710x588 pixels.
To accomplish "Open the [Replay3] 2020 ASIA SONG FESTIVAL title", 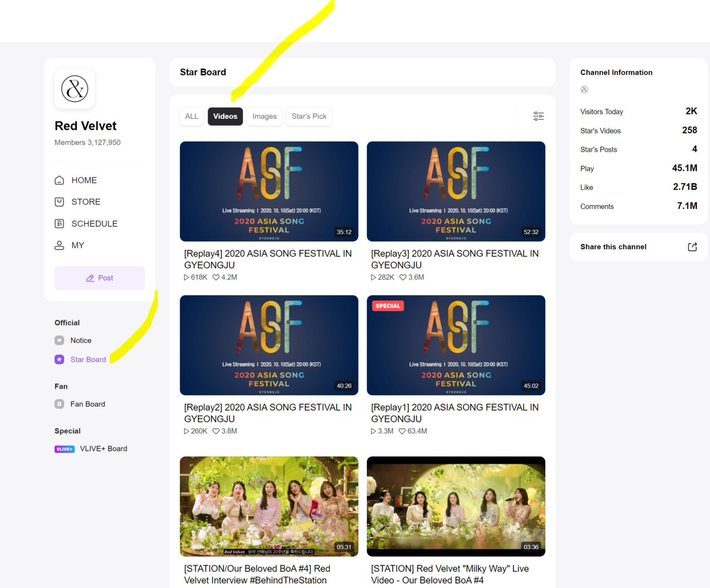I will (455, 259).
